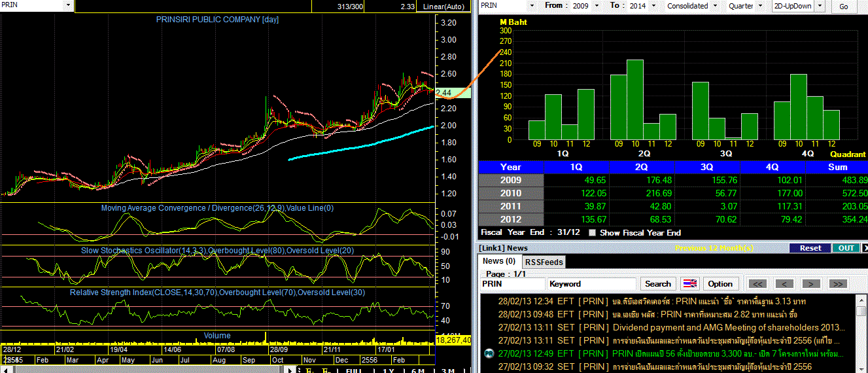Screen dimensions: 868x373
Task: Expand the To year 2014 dropdown
Action: tap(655, 6)
